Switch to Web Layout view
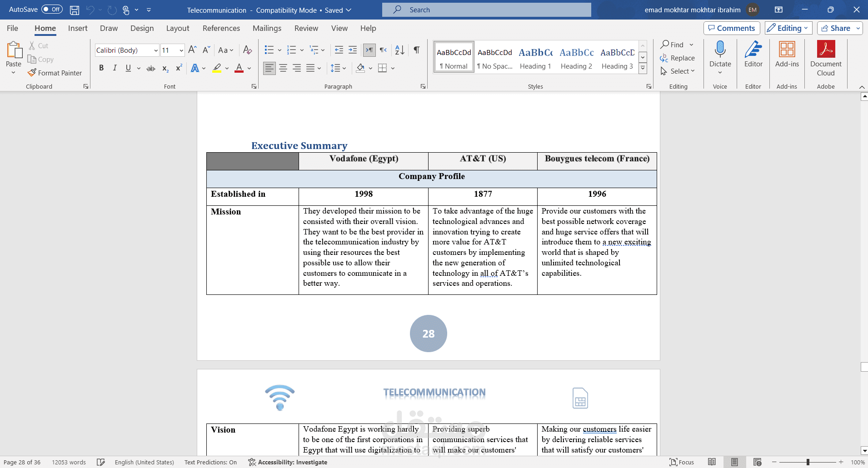Viewport: 868px width, 468px height. [x=757, y=462]
